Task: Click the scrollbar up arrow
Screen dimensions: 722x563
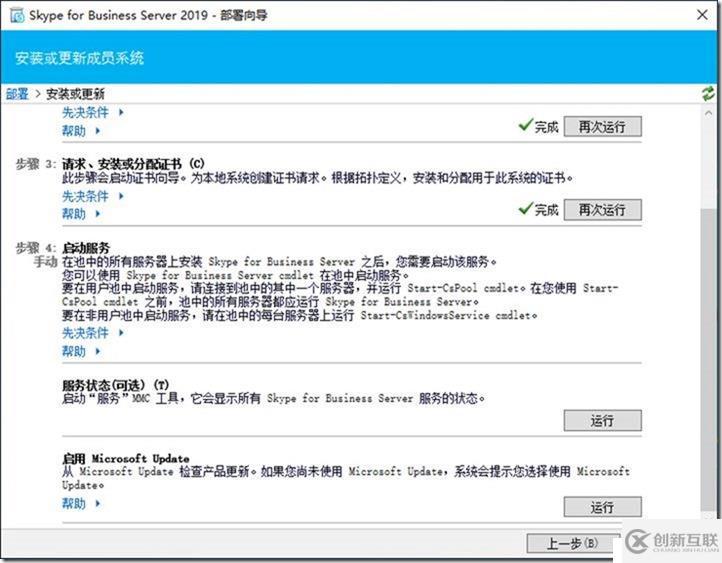Action: click(x=708, y=112)
